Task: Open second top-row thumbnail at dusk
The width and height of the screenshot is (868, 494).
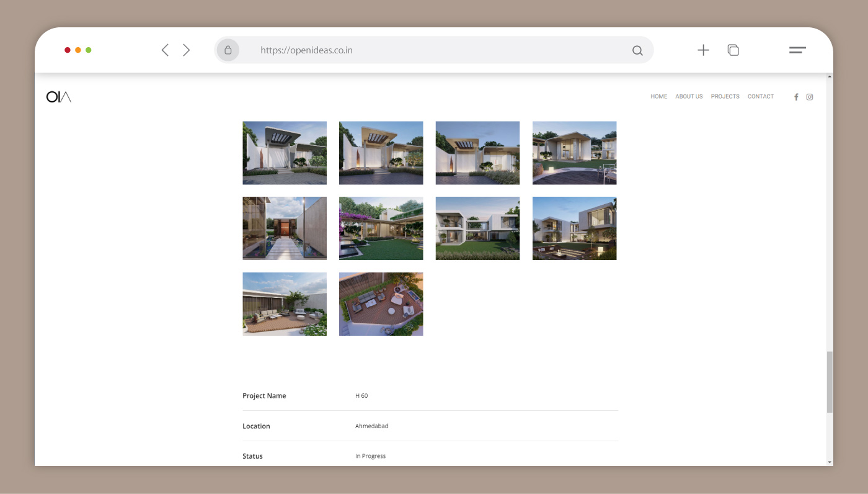Action: [x=381, y=153]
